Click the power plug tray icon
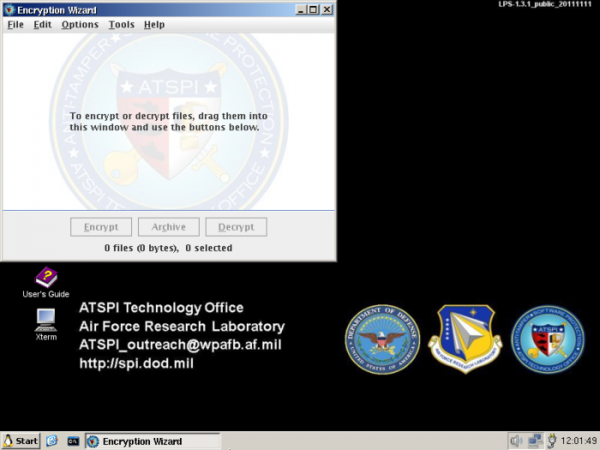The width and height of the screenshot is (600, 450). point(550,441)
